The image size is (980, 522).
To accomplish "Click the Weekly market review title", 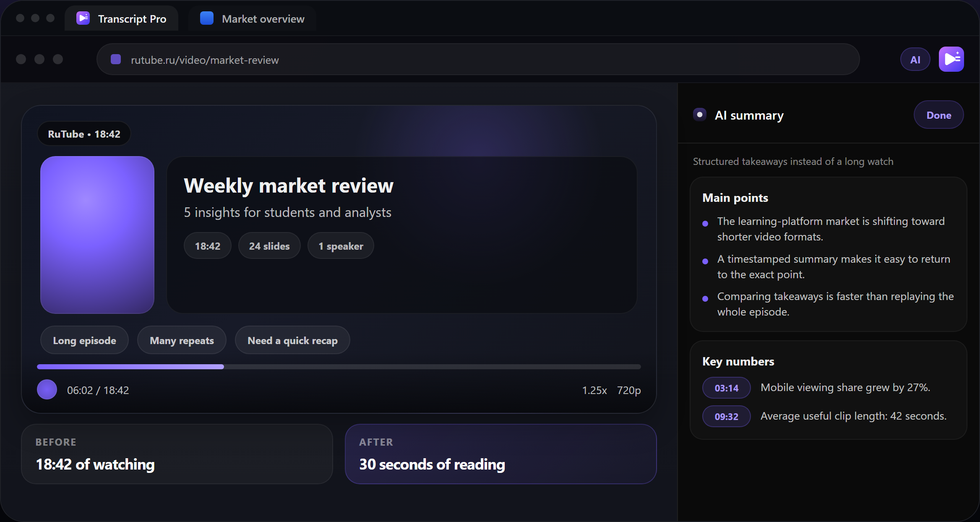I will [289, 185].
